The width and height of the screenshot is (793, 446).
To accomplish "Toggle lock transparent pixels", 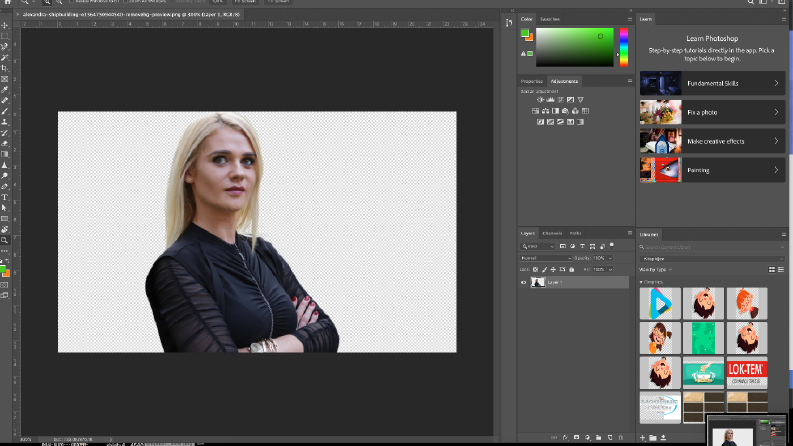I will [535, 270].
